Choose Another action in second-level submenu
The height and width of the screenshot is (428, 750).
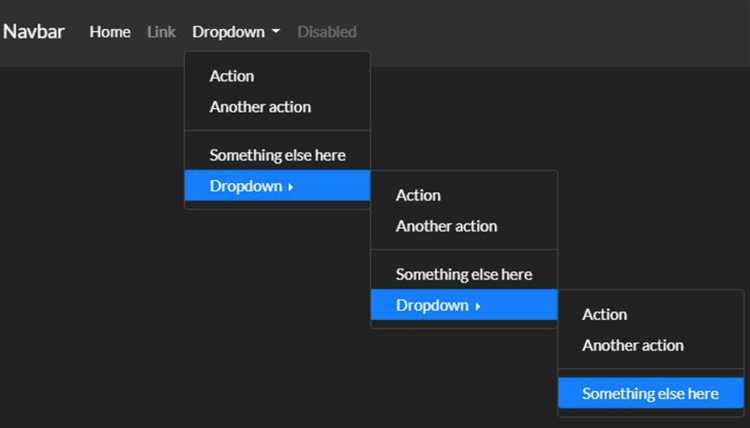(464, 226)
